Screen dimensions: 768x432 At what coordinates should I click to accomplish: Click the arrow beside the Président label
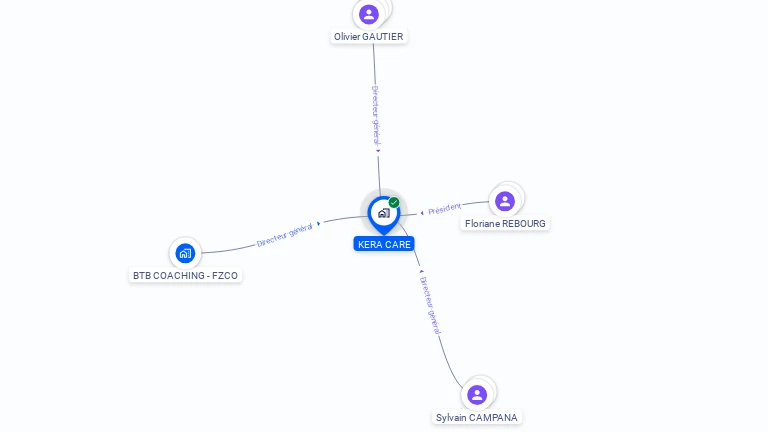[422, 213]
